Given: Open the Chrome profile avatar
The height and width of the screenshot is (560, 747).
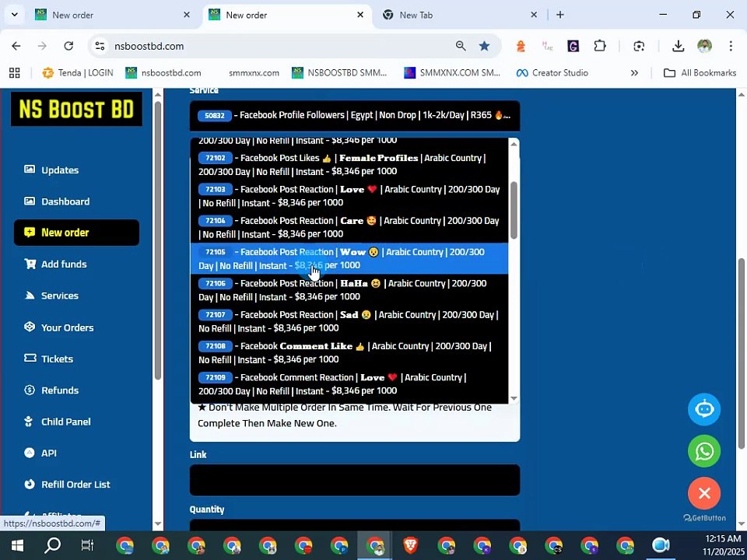Looking at the screenshot, I should 705,46.
